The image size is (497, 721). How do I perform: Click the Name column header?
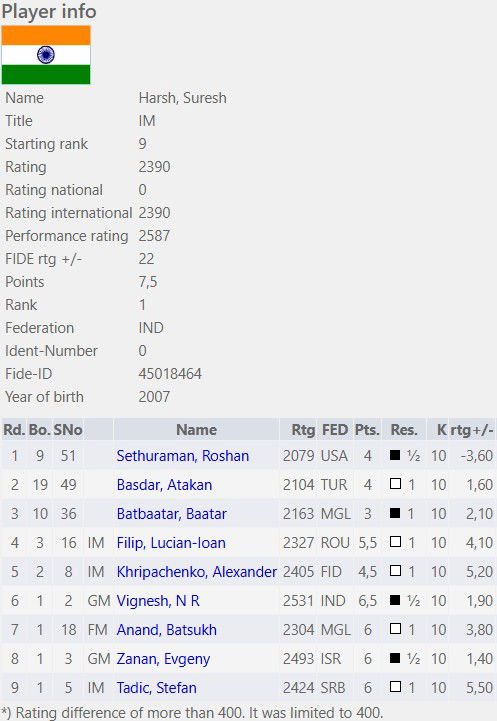click(196, 429)
